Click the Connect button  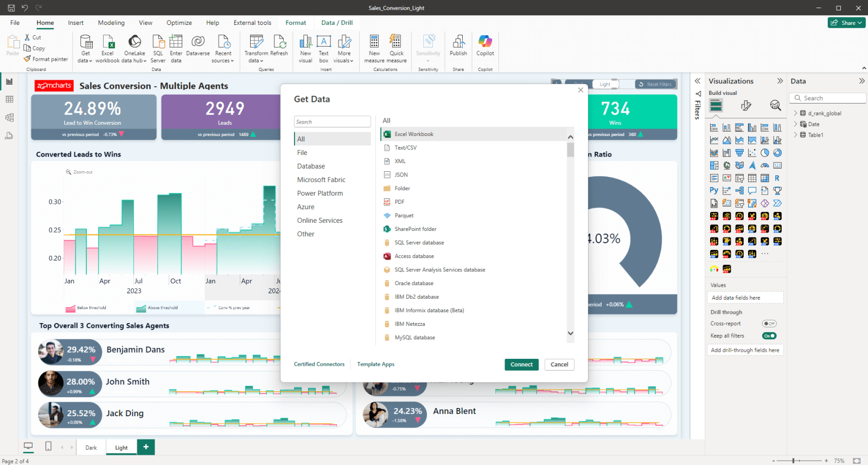coord(521,365)
